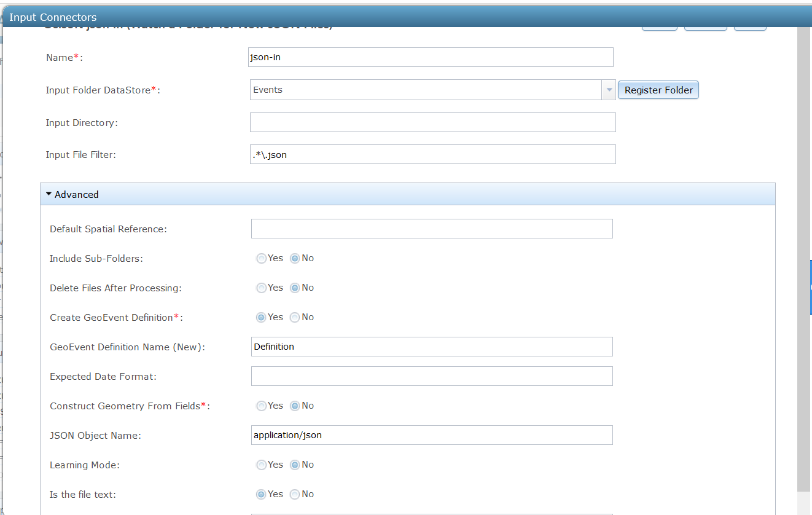Click the JSON Object Name field
Image resolution: width=812 pixels, height=515 pixels.
tap(432, 435)
